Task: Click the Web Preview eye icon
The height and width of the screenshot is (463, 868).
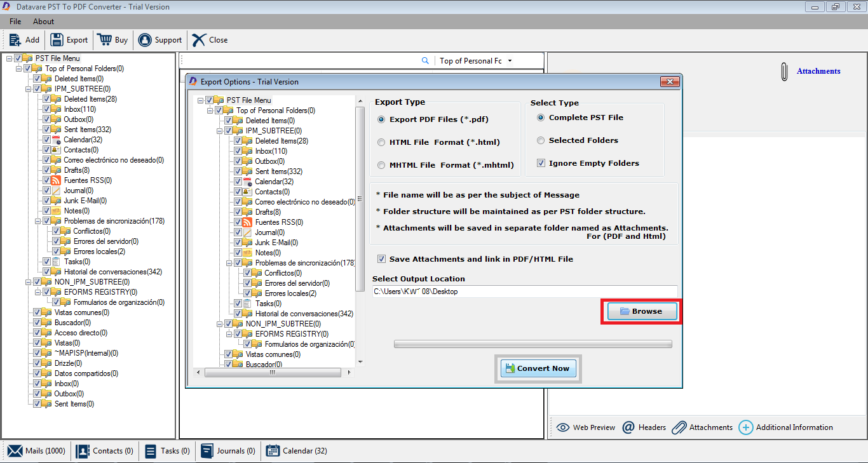Action: (x=563, y=427)
